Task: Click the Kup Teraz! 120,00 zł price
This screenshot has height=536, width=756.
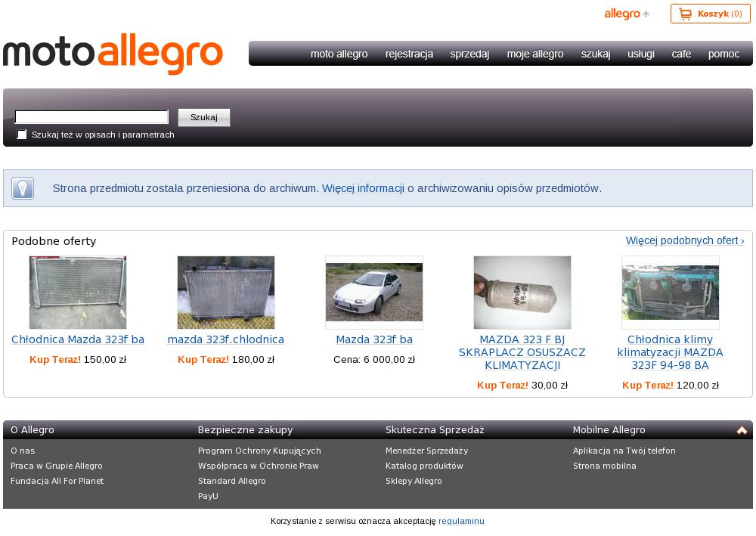Action: tap(670, 385)
